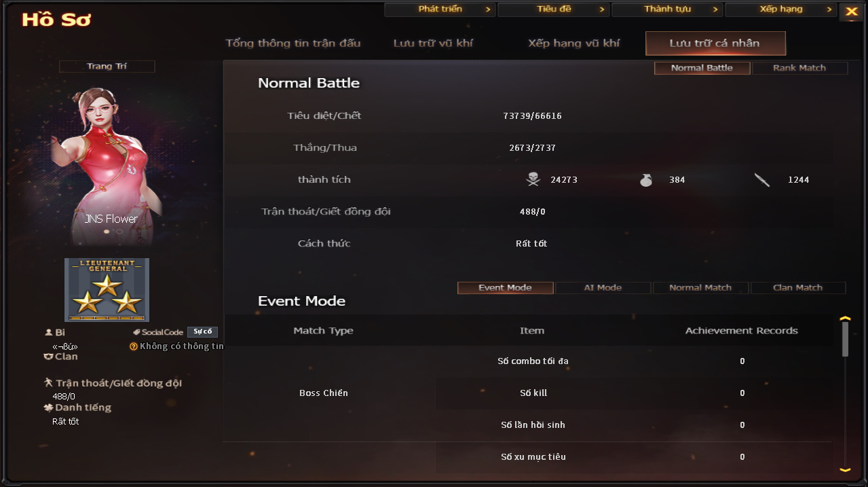Select the AI Mode filter
The image size is (868, 487).
click(x=603, y=288)
